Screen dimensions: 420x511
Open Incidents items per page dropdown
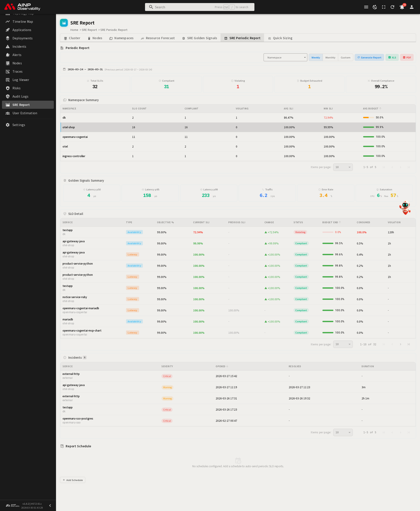point(343,432)
